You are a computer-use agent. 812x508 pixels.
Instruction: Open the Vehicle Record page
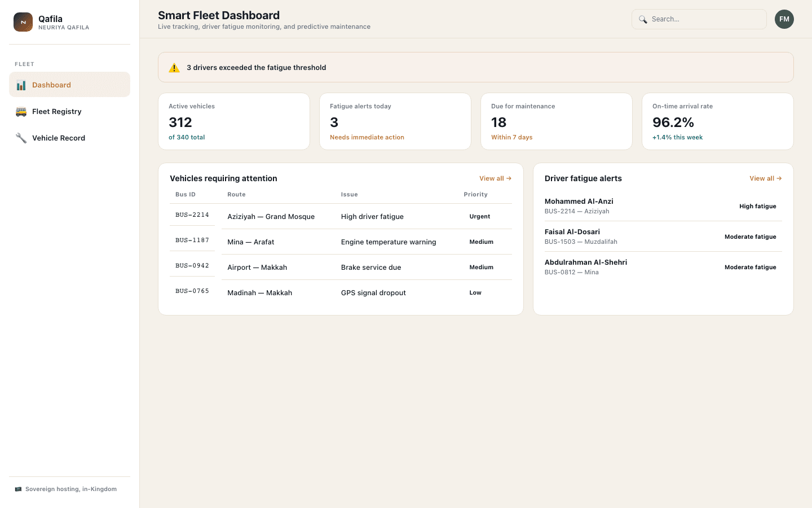coord(69,138)
